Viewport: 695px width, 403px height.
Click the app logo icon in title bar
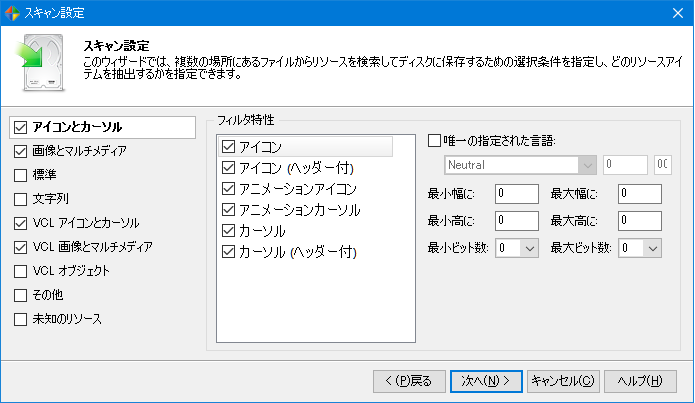click(12, 13)
